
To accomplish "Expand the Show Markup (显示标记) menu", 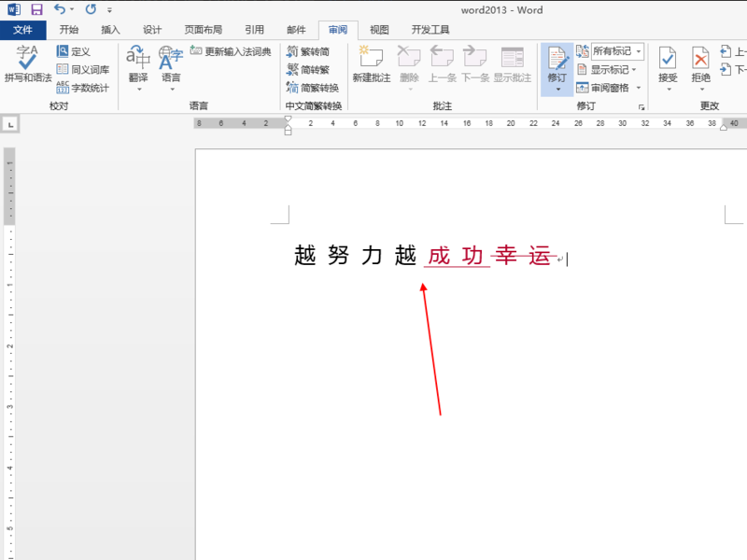I will tap(613, 70).
